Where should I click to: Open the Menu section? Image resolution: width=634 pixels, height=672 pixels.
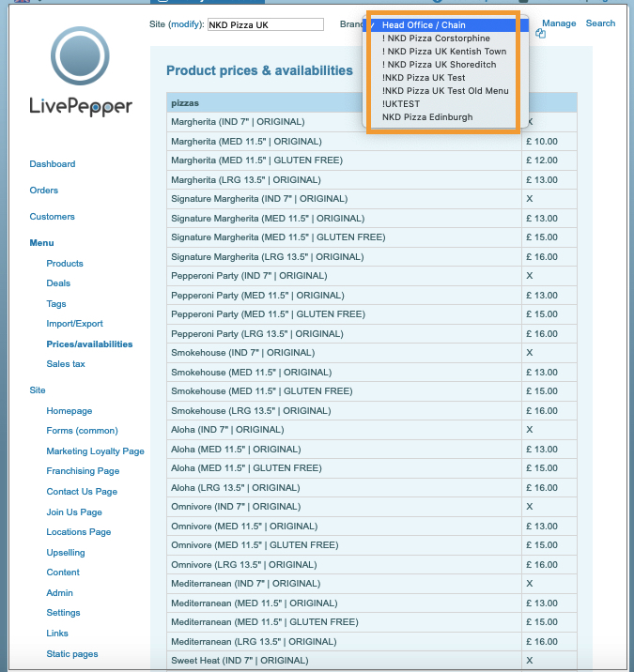tap(41, 243)
